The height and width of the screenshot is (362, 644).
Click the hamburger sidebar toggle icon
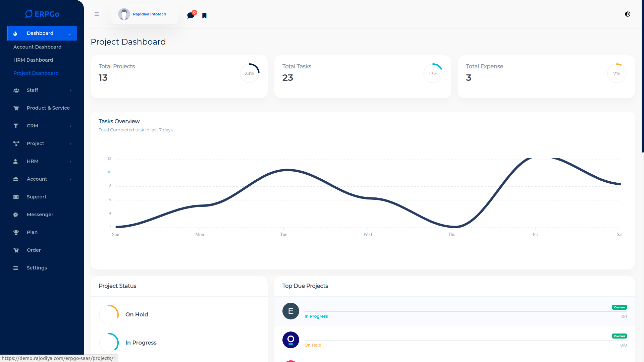(97, 14)
